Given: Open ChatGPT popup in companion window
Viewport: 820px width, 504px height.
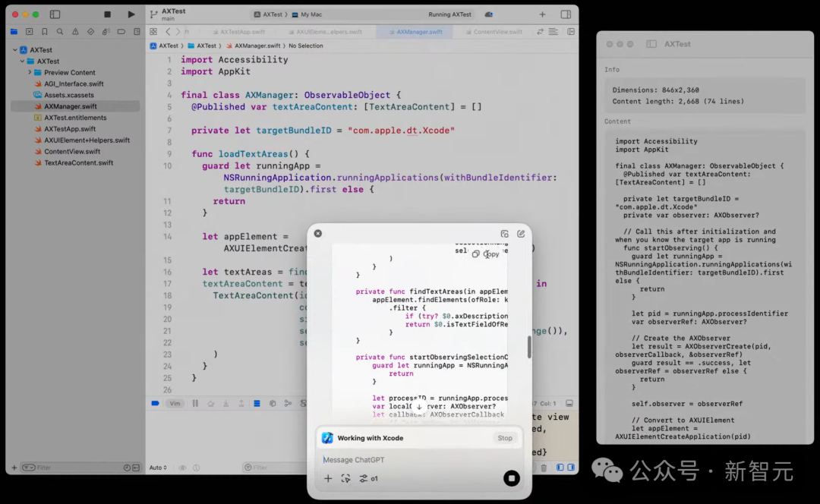Looking at the screenshot, I should click(505, 234).
